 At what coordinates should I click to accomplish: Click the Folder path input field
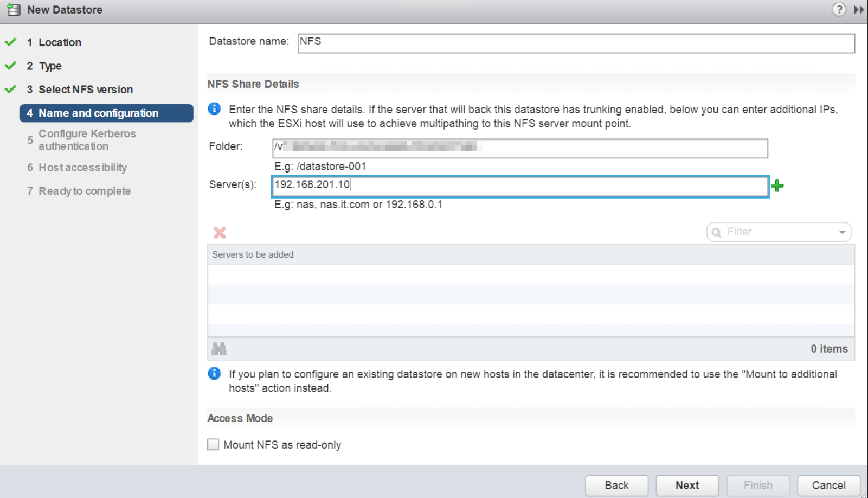coord(520,148)
